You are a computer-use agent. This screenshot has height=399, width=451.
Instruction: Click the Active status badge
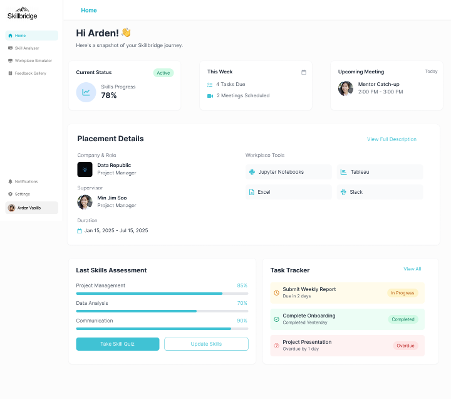pyautogui.click(x=163, y=73)
